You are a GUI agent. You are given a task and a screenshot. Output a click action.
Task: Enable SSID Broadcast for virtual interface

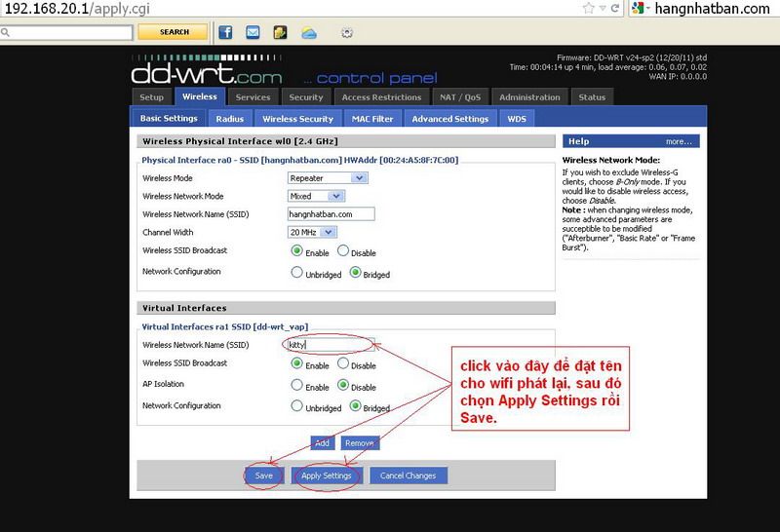(x=296, y=363)
